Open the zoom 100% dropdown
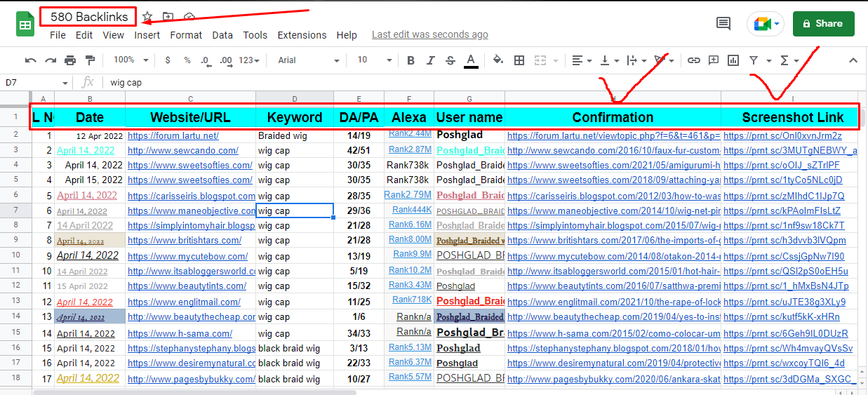Image resolution: width=868 pixels, height=395 pixels. click(128, 60)
